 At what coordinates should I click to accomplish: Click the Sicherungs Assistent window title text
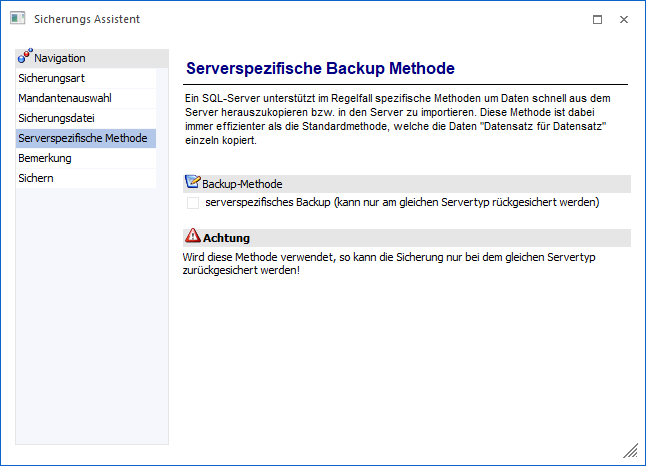(x=87, y=19)
